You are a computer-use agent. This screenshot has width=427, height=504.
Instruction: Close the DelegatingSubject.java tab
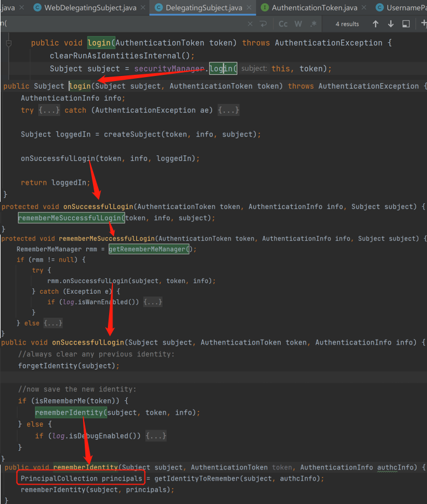pyautogui.click(x=249, y=8)
